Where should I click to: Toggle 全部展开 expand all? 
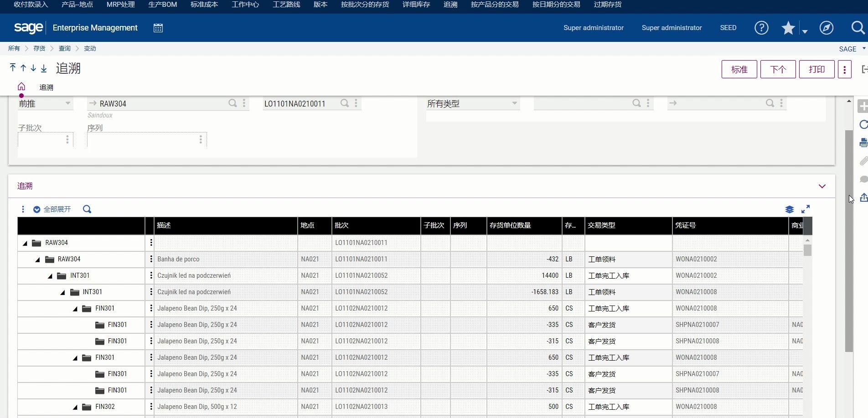click(52, 209)
